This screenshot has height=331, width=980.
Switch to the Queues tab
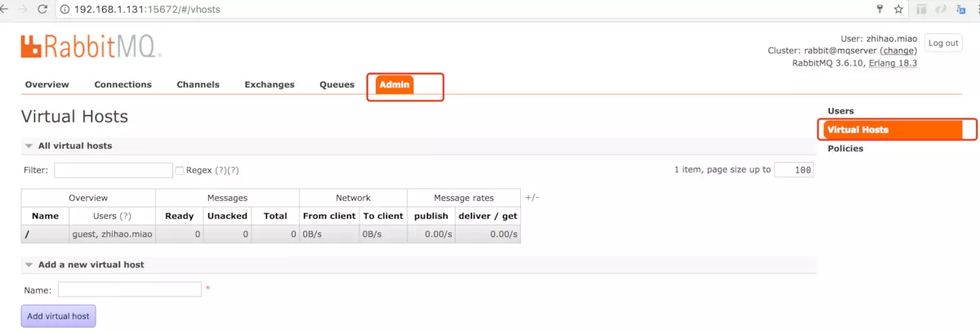[x=337, y=85]
